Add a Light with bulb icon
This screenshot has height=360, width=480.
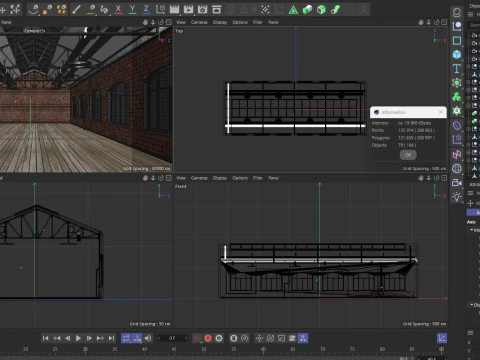(x=457, y=197)
